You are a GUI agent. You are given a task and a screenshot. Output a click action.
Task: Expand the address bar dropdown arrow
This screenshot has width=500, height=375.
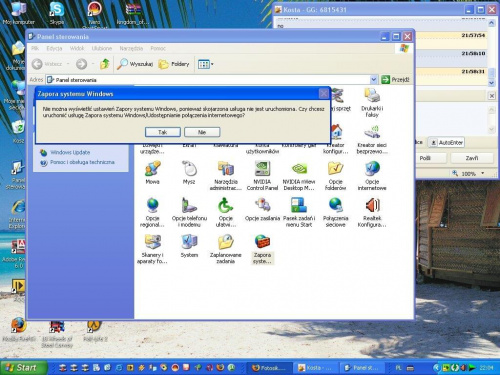tap(374, 79)
